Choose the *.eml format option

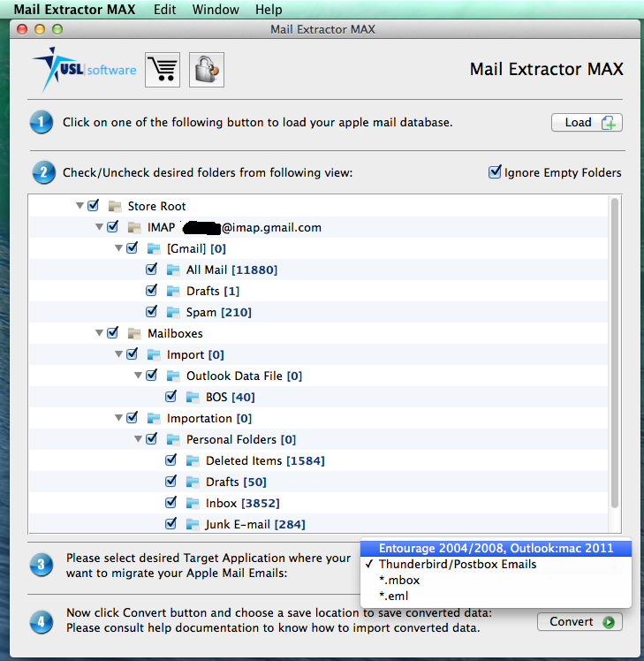[496, 596]
